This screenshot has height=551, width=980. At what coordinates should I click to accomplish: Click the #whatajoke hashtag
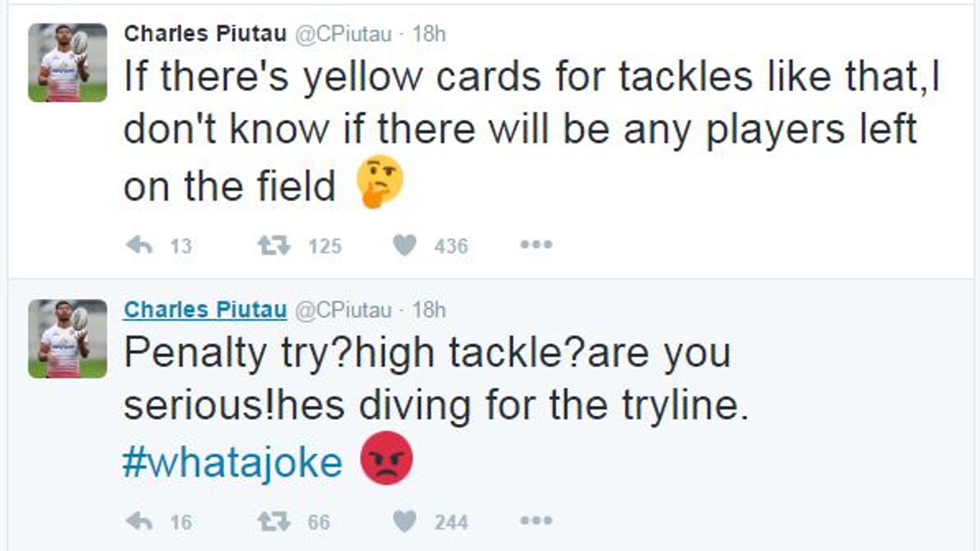pos(233,462)
